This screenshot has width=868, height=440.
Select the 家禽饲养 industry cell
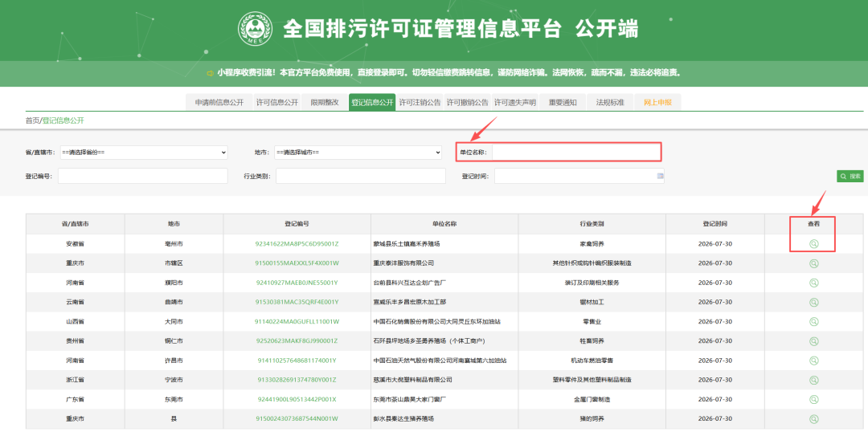[x=592, y=244]
